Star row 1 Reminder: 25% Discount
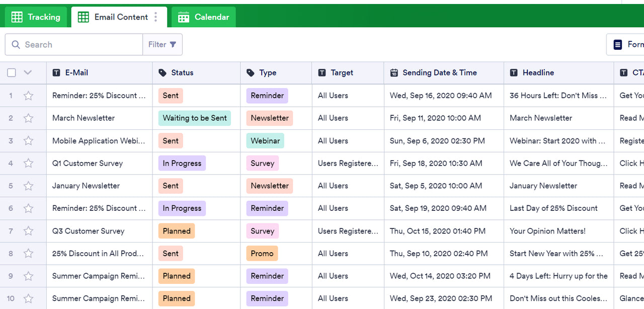The height and width of the screenshot is (309, 644). [28, 96]
